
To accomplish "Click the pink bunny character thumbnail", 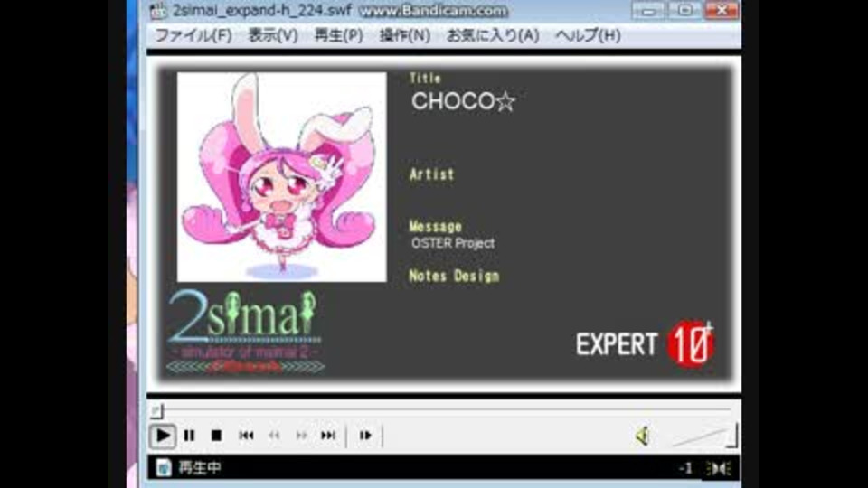I will point(282,177).
